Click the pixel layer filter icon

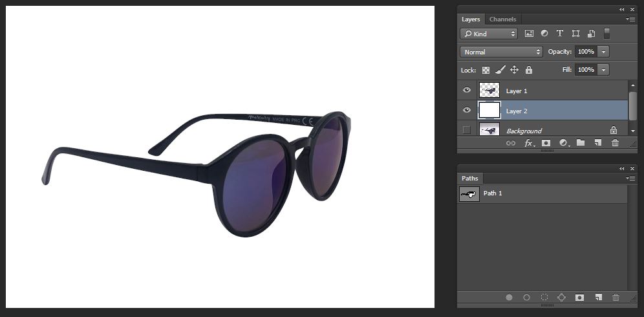click(x=529, y=34)
